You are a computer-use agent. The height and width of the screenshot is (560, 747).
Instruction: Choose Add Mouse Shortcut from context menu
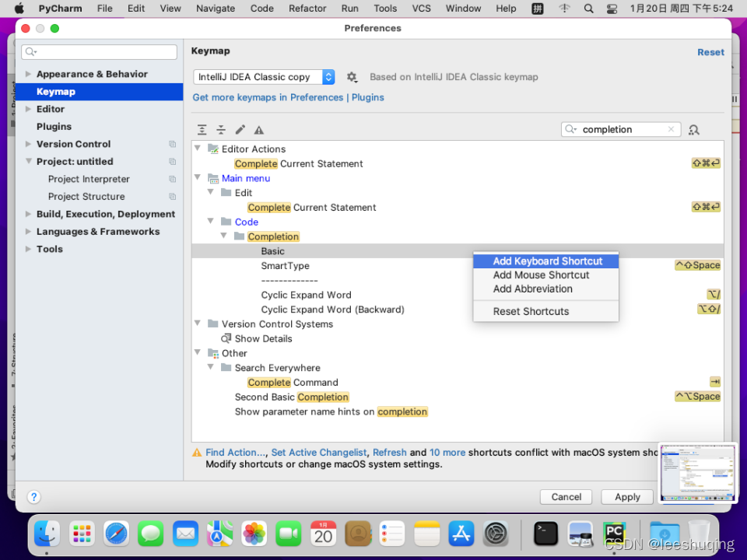click(x=546, y=275)
